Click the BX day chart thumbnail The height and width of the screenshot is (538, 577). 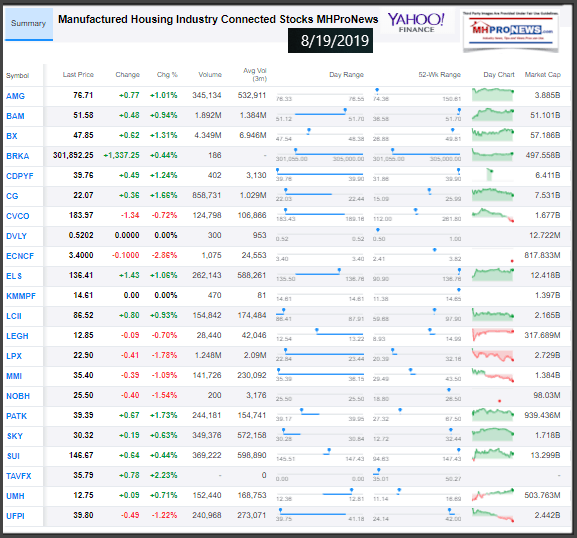(493, 134)
